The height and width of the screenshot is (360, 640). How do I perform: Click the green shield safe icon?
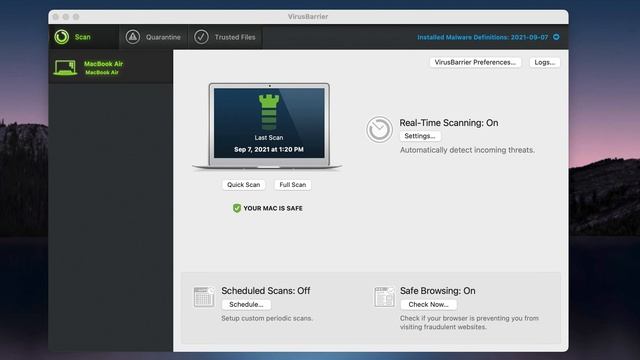(x=237, y=208)
